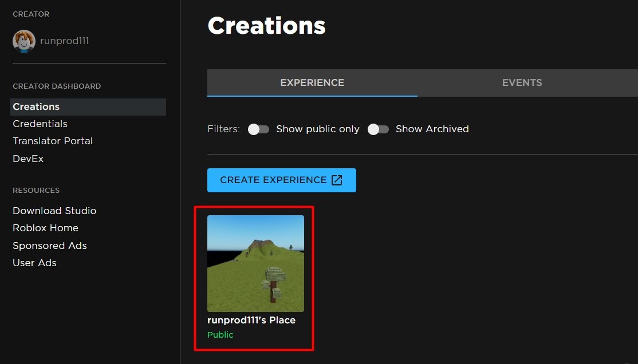
Task: Click the Creator Dashboard section heading
Action: (57, 86)
